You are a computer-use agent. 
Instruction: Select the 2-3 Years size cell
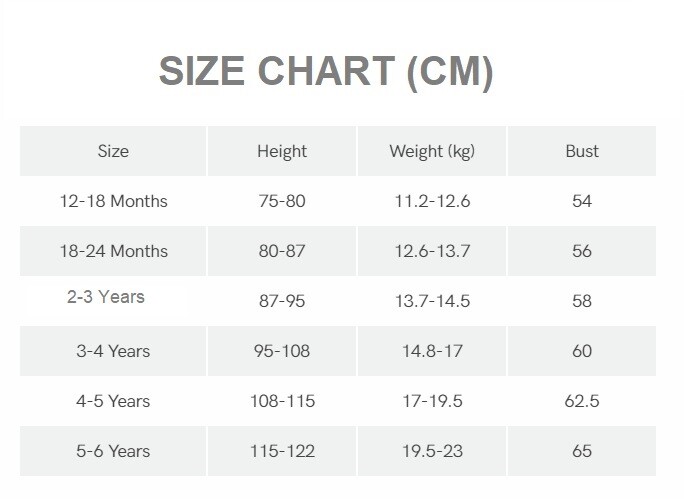coord(106,297)
